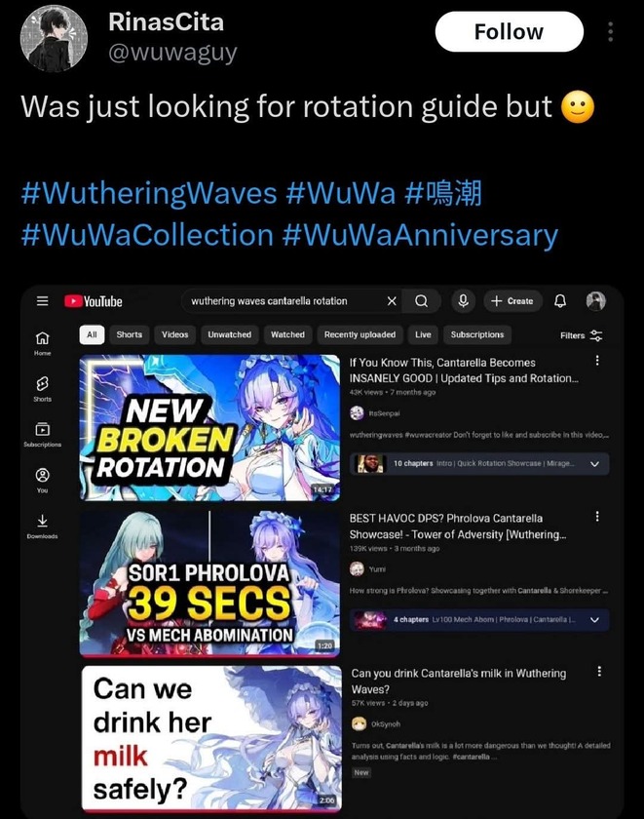644x819 pixels.
Task: Click the YouTube logo
Action: click(x=94, y=301)
